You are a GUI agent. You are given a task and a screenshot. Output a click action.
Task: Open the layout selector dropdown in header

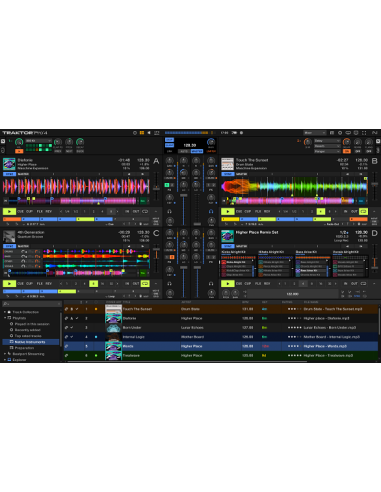pyautogui.click(x=314, y=133)
